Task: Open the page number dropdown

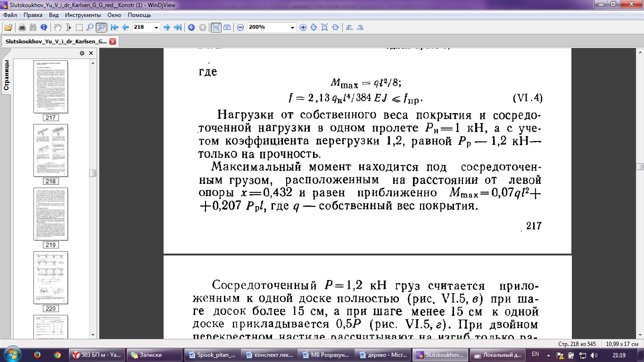Action: (x=156, y=27)
